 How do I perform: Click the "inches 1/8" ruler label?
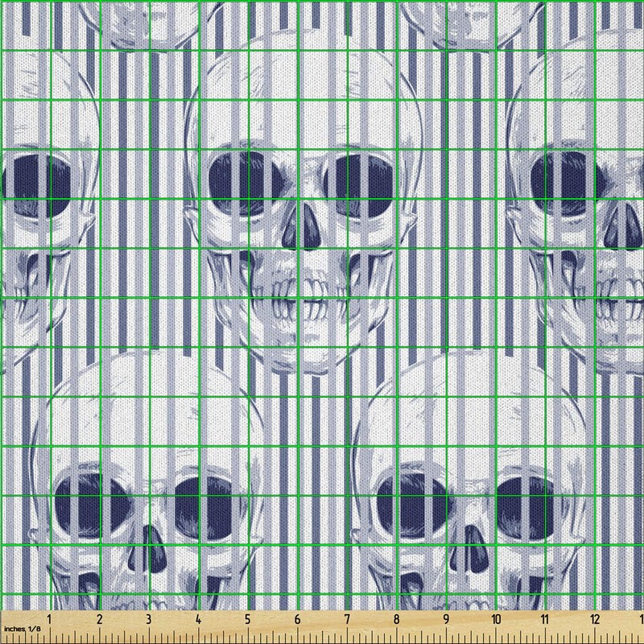tap(22, 628)
